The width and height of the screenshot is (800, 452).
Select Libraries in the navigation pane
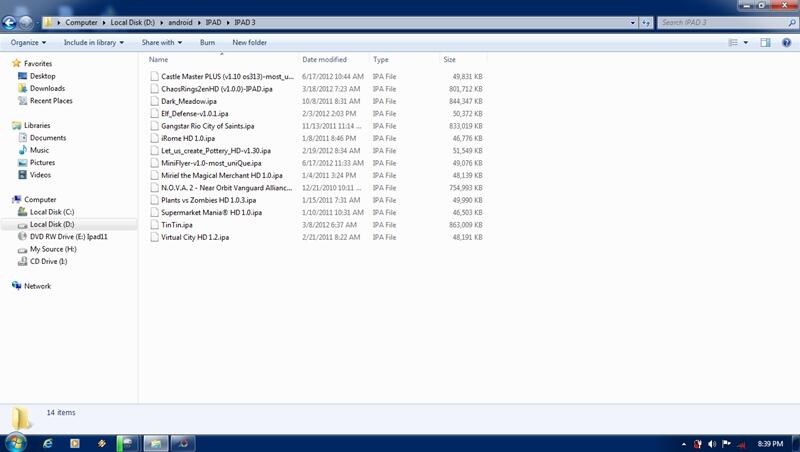(x=37, y=125)
